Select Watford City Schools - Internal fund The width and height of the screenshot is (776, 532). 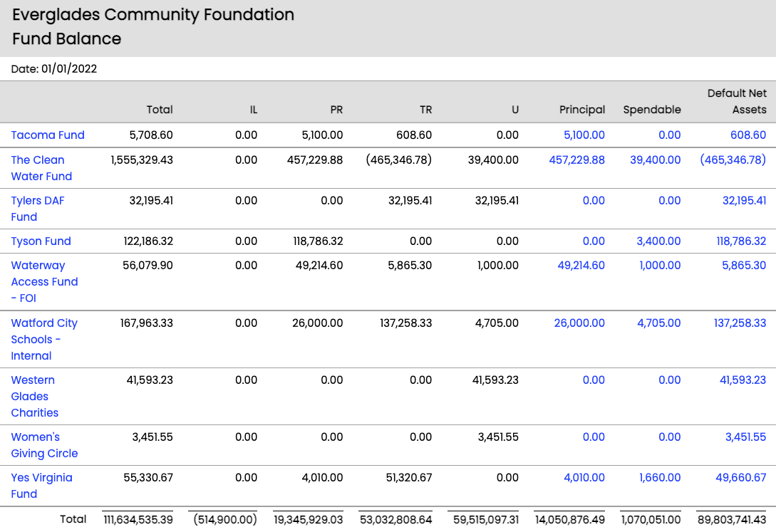44,339
